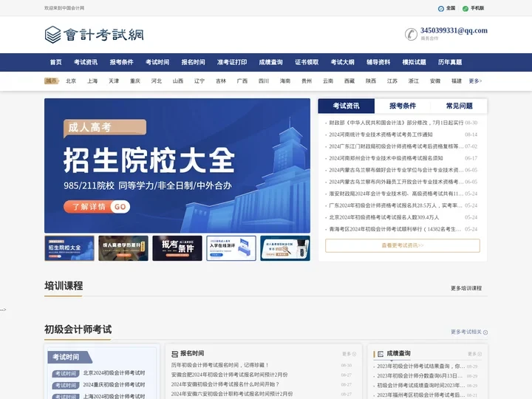Open 青海考区2024年初级会计师考试 article
The width and height of the screenshot is (532, 399).
click(x=395, y=229)
